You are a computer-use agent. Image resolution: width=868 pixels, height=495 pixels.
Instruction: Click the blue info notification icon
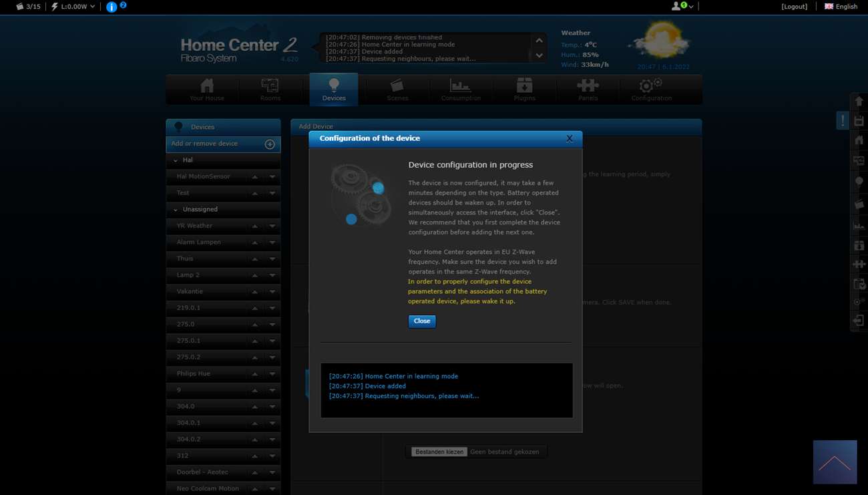pyautogui.click(x=112, y=7)
